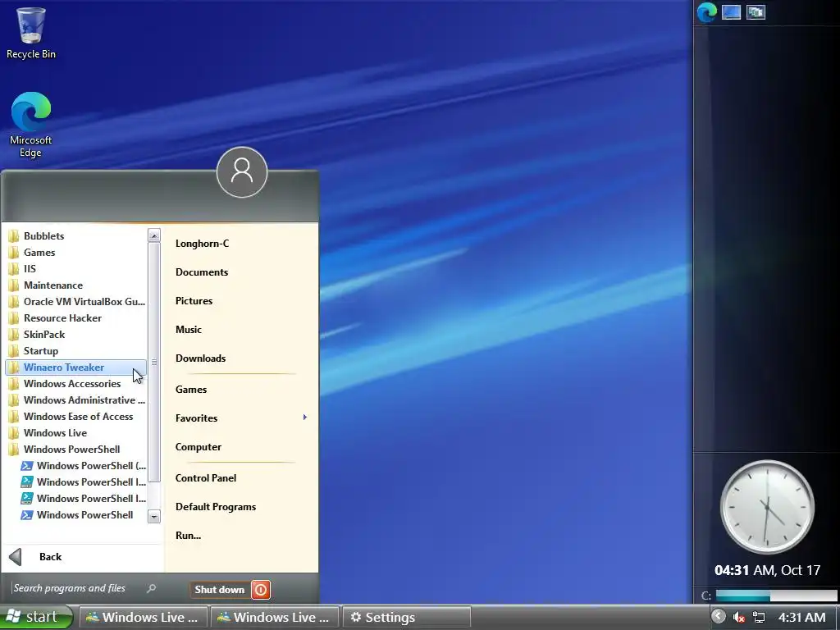840x630 pixels.
Task: Click the rightmost sidebar header windows icon
Action: 756,11
